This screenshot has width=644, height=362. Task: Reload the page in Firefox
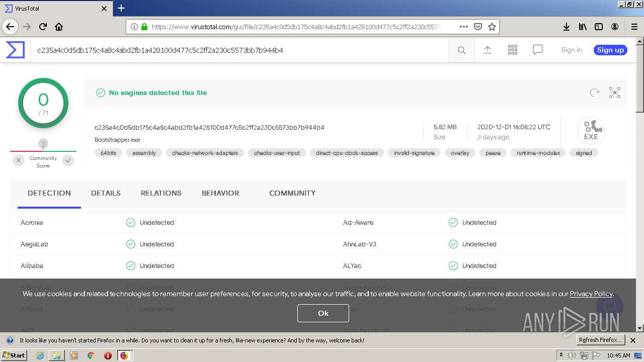coord(43,27)
